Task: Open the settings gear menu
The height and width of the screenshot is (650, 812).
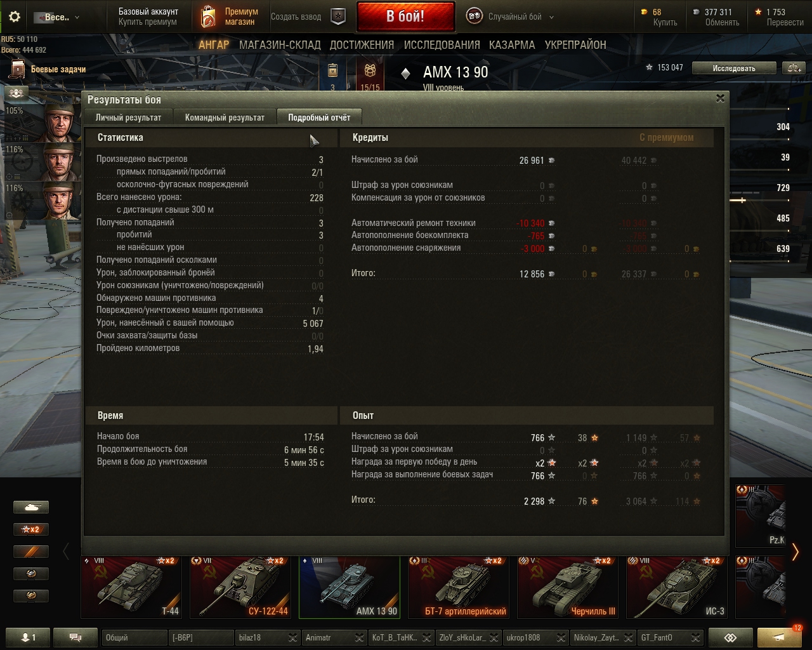Action: (x=15, y=17)
